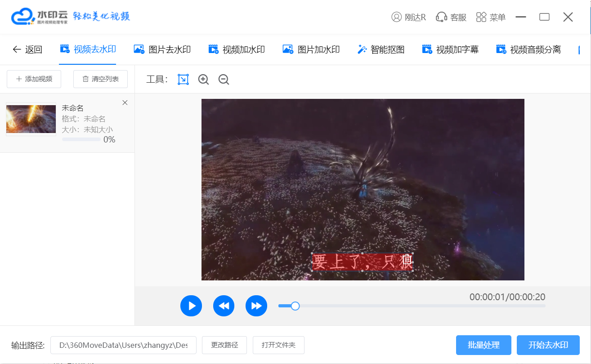
Task: Zoom out with the magnifier minus icon
Action: click(224, 80)
